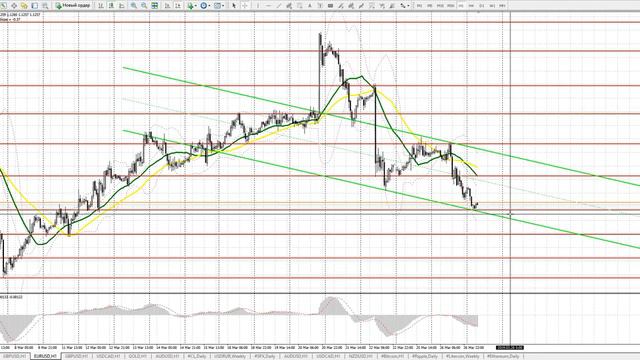
Task: Open the USDRUR,Weekly chart tab
Action: pyautogui.click(x=230, y=356)
